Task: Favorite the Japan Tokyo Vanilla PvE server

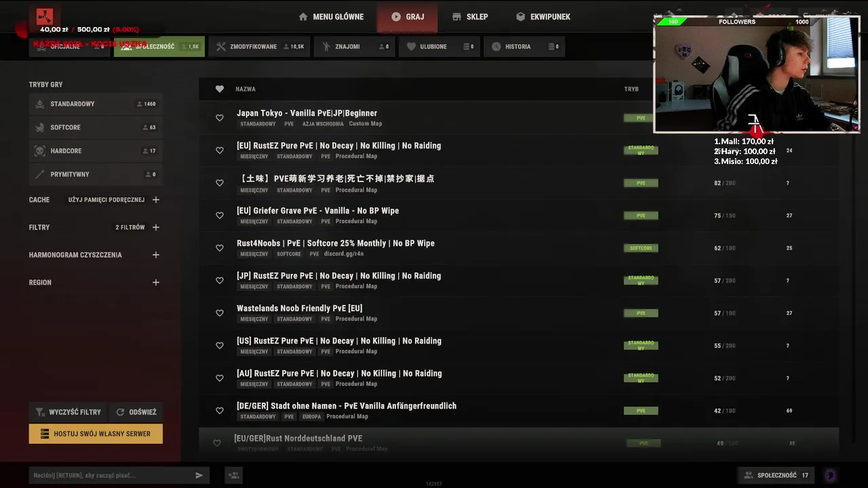Action: [220, 118]
